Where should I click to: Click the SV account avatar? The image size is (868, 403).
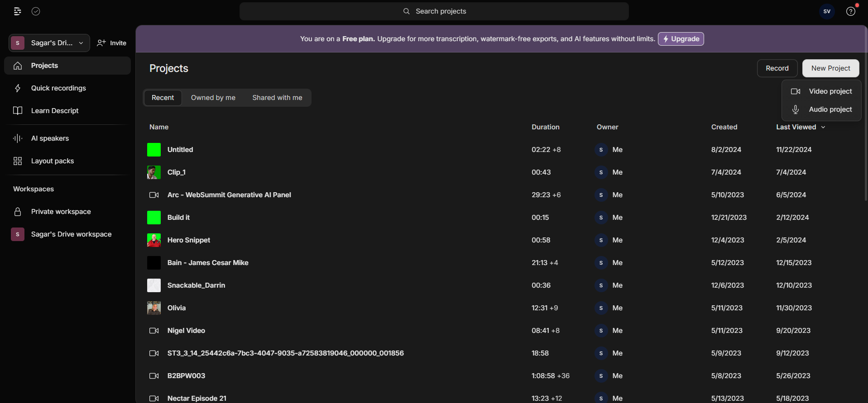(827, 11)
